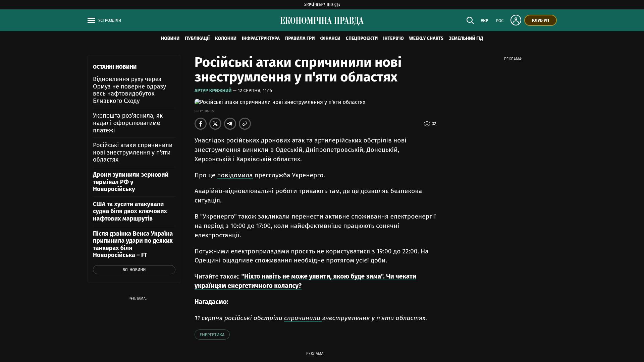This screenshot has width=644, height=362.
Task: Click the article image placeholder
Action: [280, 102]
